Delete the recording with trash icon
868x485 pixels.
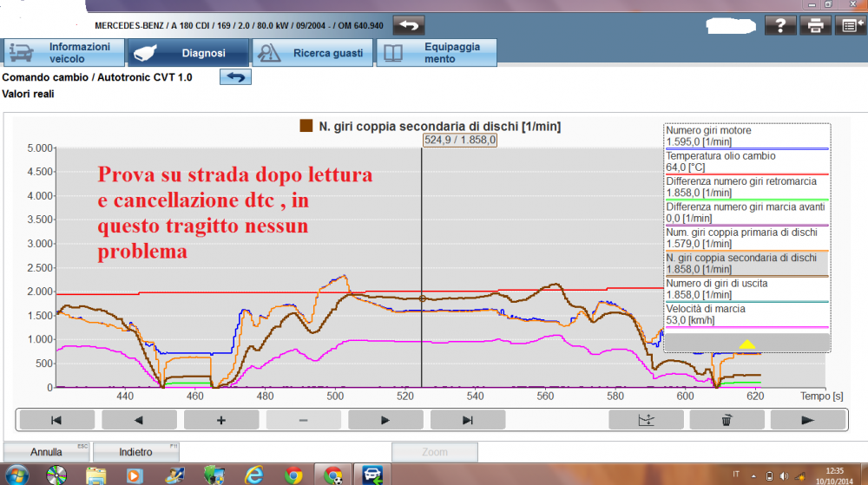click(727, 420)
